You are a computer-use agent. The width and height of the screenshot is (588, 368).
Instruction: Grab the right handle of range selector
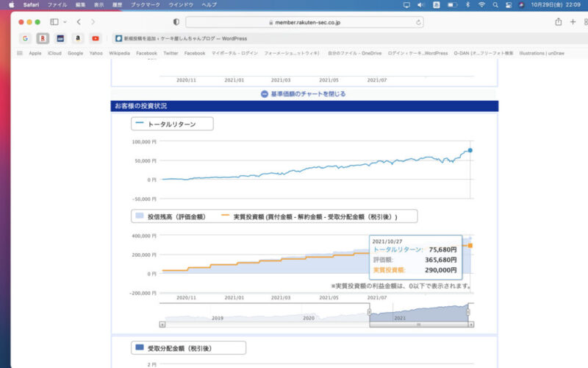tap(467, 312)
